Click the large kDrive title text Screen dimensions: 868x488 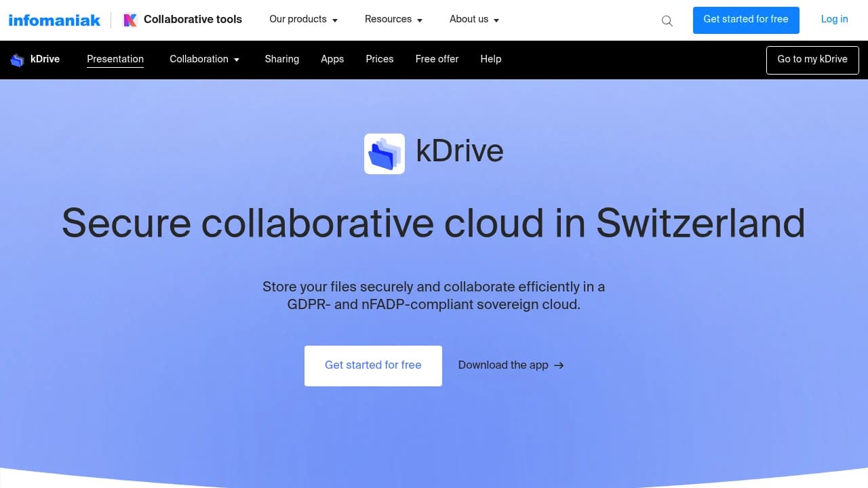460,151
